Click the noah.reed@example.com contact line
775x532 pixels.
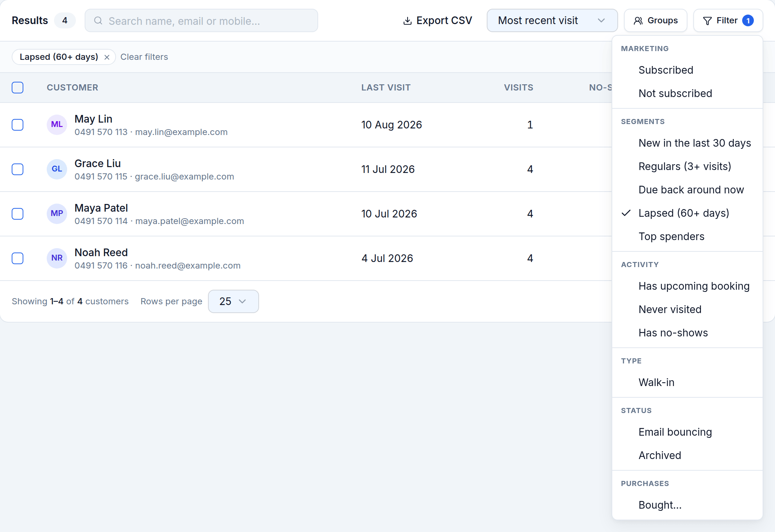(158, 266)
